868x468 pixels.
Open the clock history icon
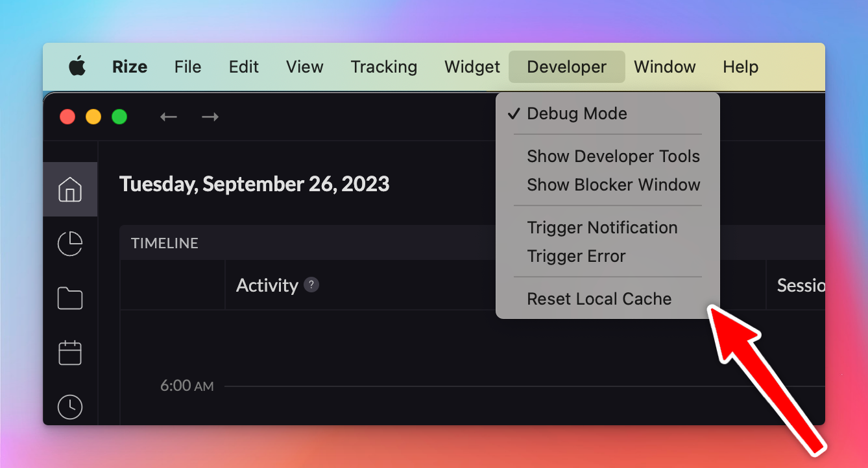click(70, 406)
